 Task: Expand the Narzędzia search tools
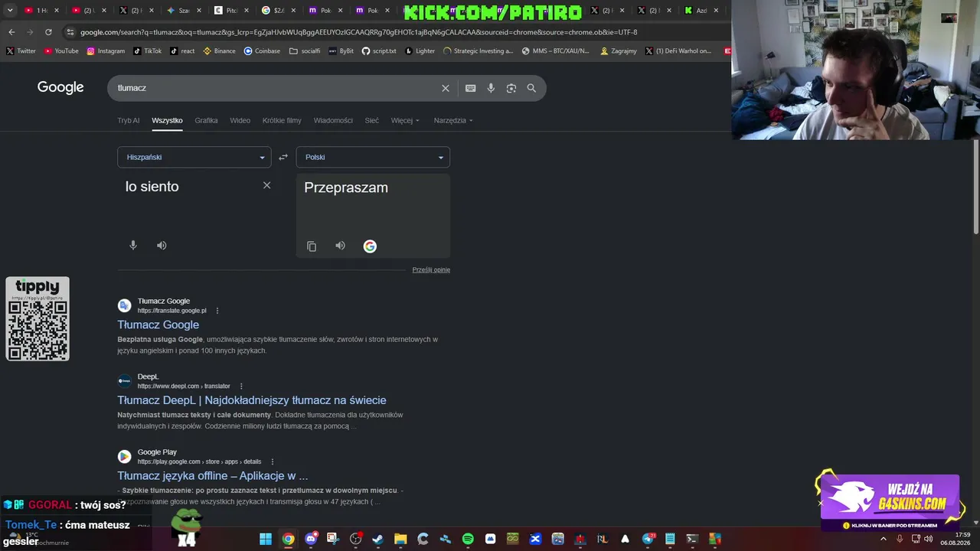coord(453,120)
